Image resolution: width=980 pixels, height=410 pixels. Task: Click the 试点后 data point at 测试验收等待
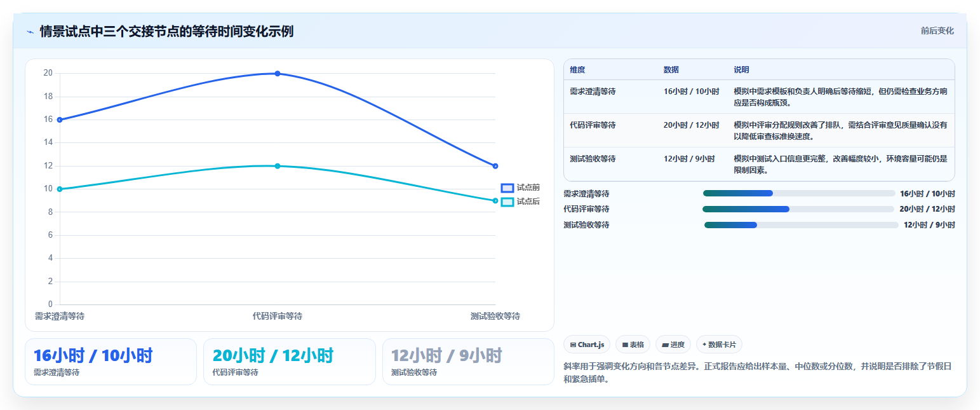(495, 201)
